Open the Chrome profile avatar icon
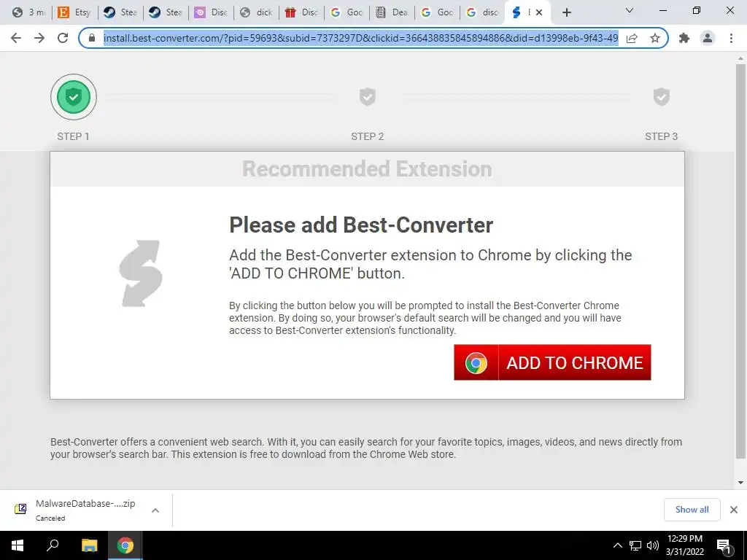This screenshot has height=560, width=747. [708, 38]
